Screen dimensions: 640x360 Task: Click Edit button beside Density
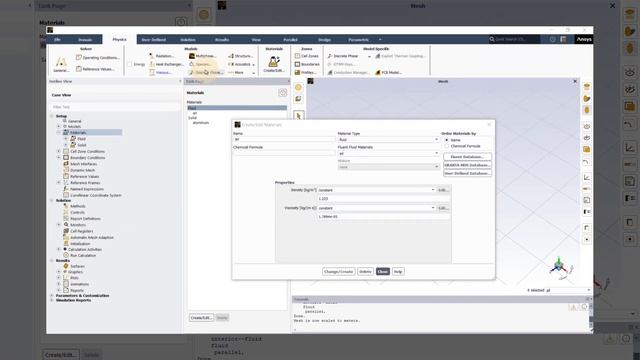(x=443, y=190)
